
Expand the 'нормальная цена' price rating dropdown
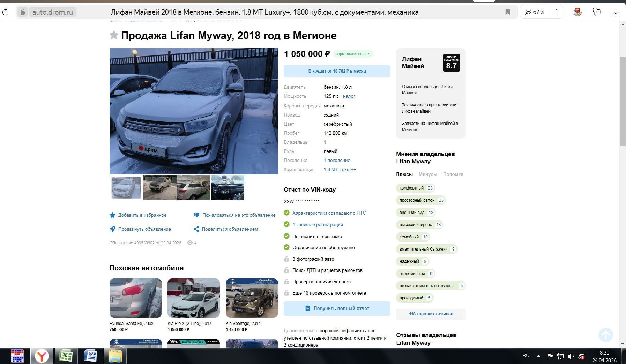[353, 54]
